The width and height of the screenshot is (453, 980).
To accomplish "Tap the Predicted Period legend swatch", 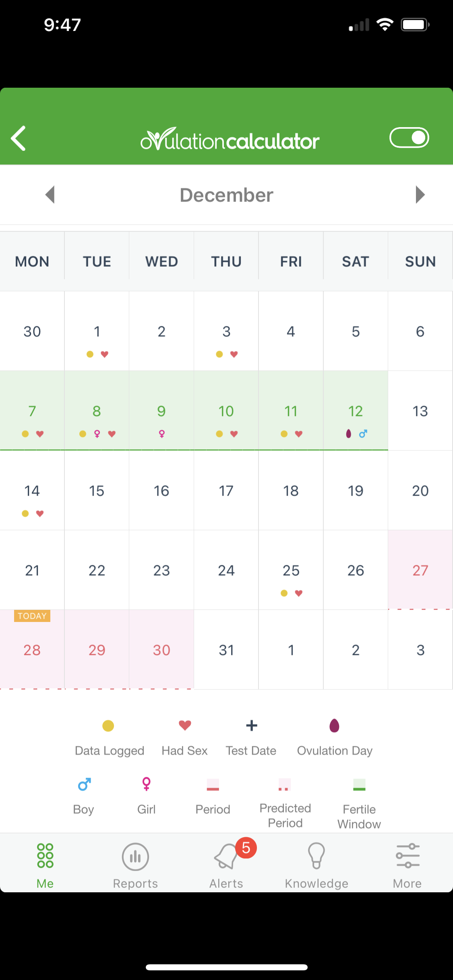I will [x=285, y=784].
